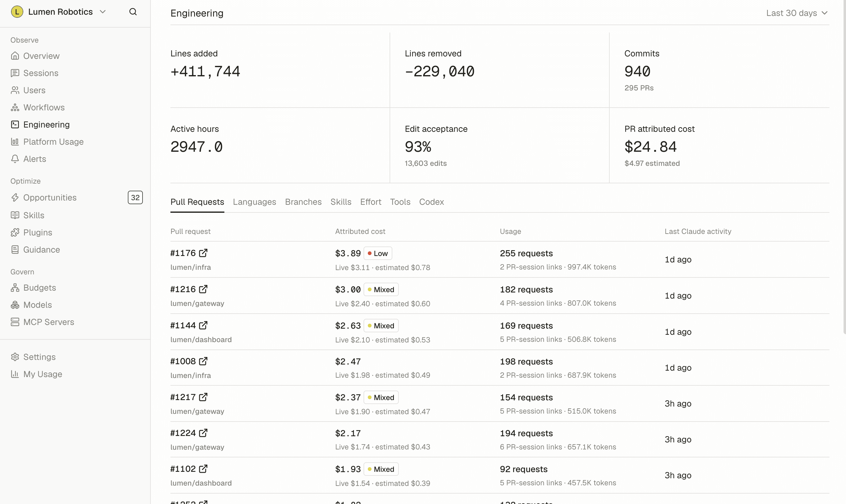Click the Pull request column header

(x=190, y=231)
